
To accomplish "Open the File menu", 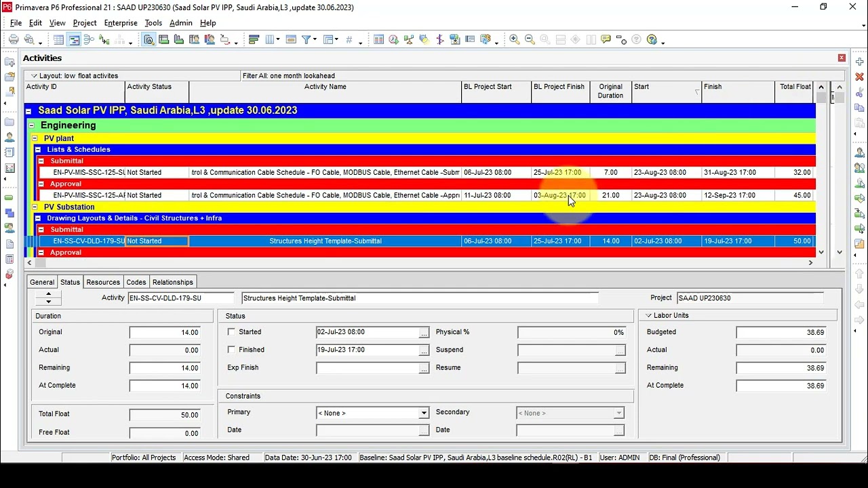I will click(x=16, y=23).
